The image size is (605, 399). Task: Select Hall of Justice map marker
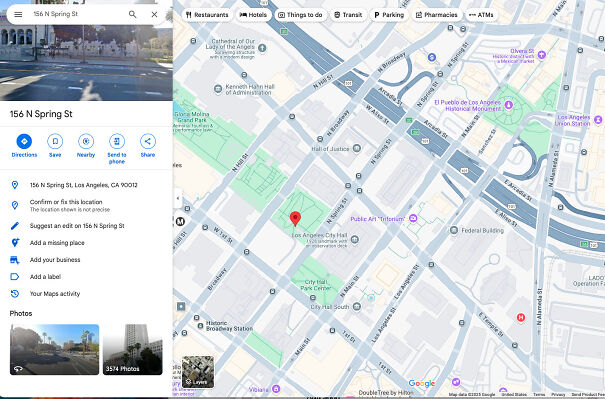pos(357,148)
